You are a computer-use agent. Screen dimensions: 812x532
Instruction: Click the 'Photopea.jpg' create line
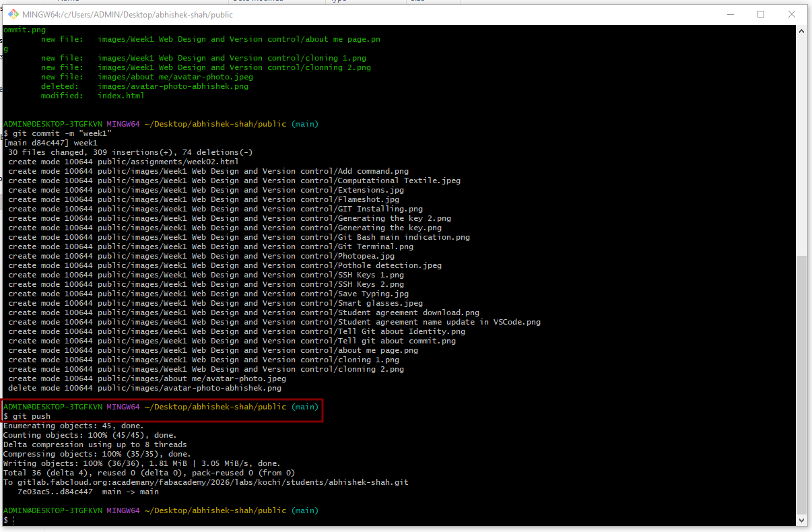[x=201, y=256]
